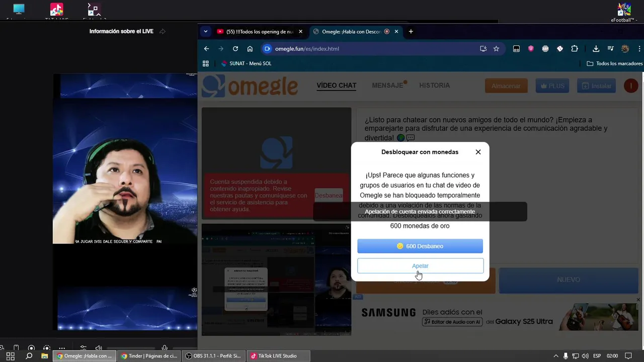Open a new Chrome tab

point(411,31)
